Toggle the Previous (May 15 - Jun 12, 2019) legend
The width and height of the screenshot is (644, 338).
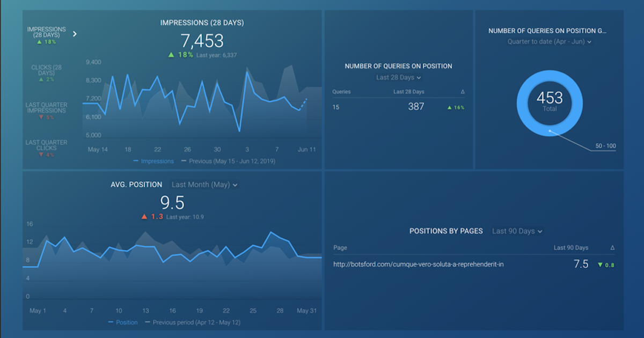click(228, 161)
